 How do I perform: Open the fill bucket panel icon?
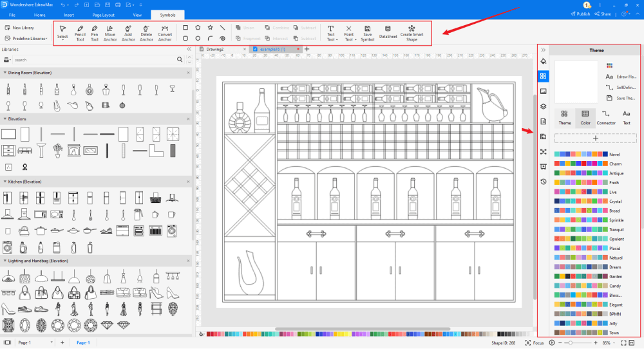(544, 62)
